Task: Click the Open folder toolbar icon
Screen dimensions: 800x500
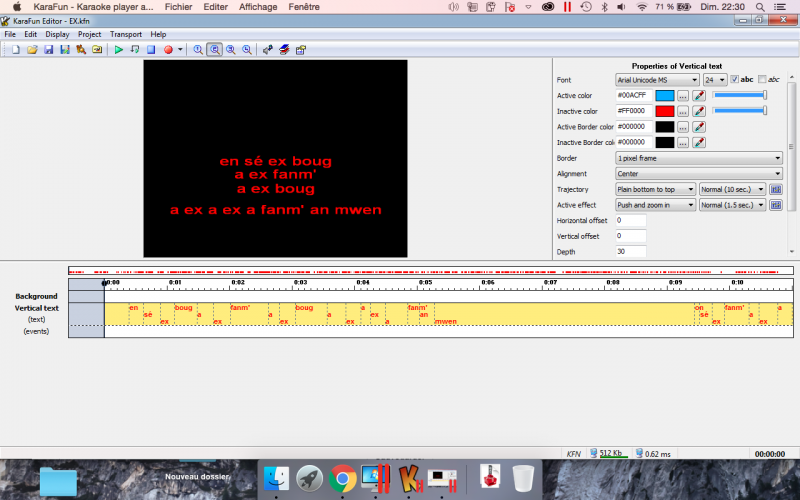Action: click(32, 49)
